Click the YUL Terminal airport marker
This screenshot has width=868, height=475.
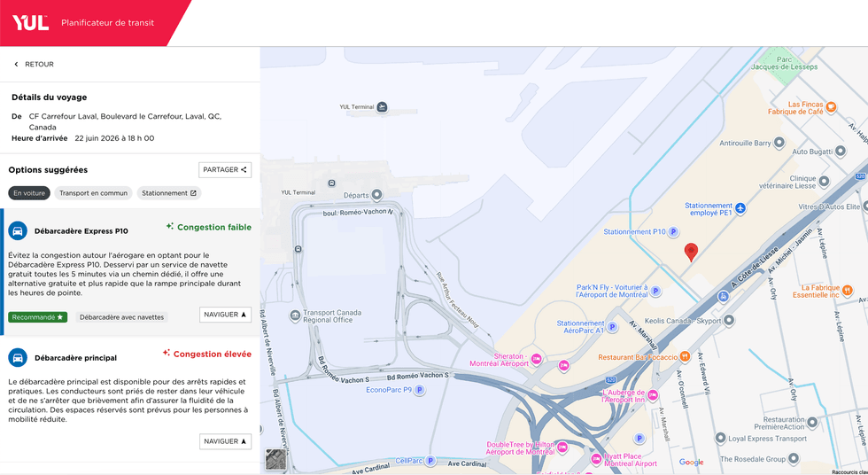[x=382, y=107]
